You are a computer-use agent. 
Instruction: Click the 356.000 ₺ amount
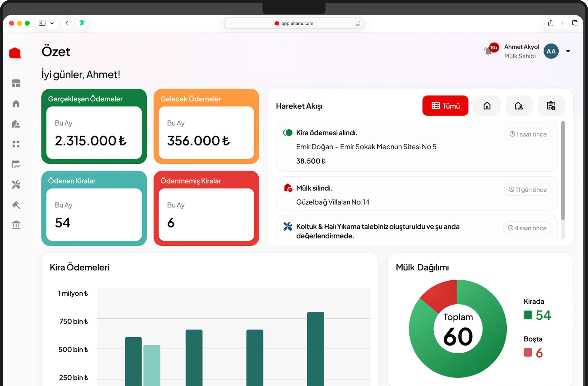(x=198, y=140)
